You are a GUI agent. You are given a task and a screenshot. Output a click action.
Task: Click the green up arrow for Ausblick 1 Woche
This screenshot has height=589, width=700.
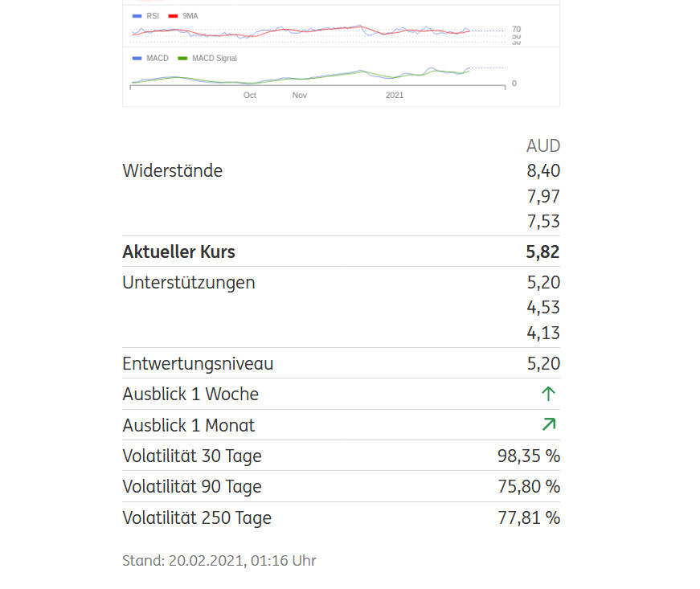pos(549,394)
